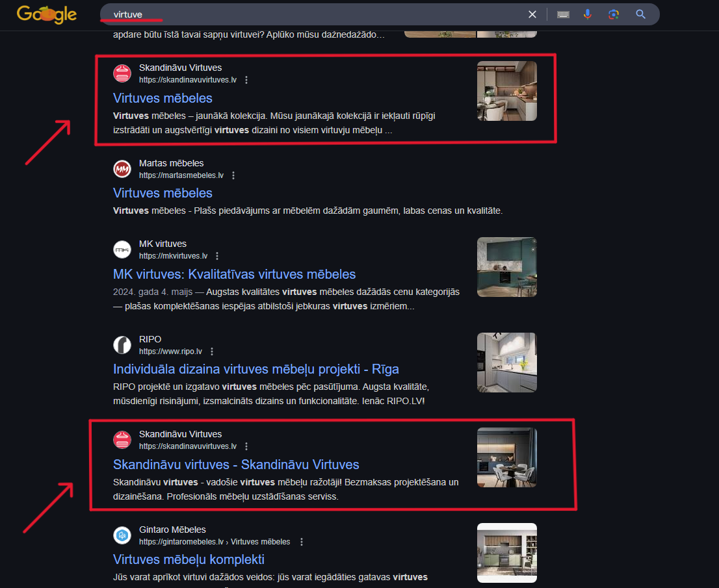
Task: Open Google Lens image search
Action: 613,14
